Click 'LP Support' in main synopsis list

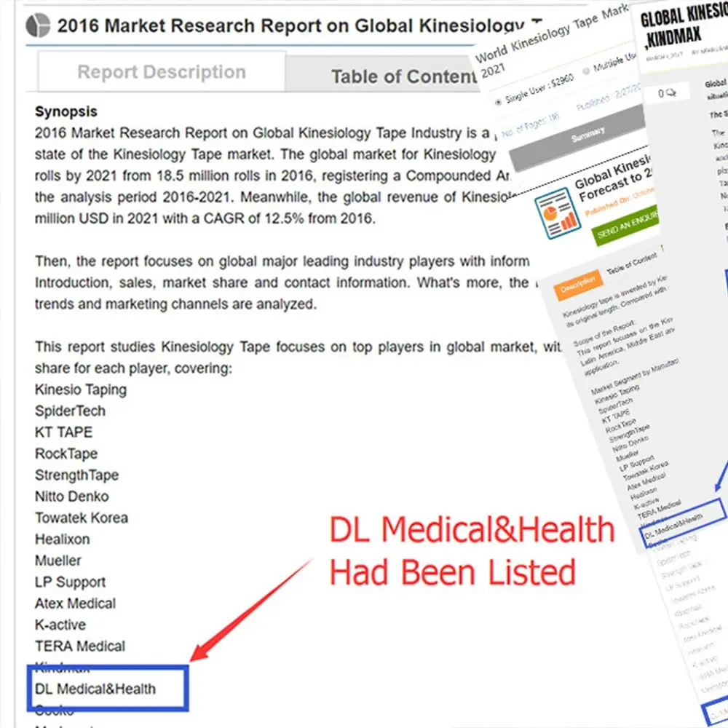point(70,582)
